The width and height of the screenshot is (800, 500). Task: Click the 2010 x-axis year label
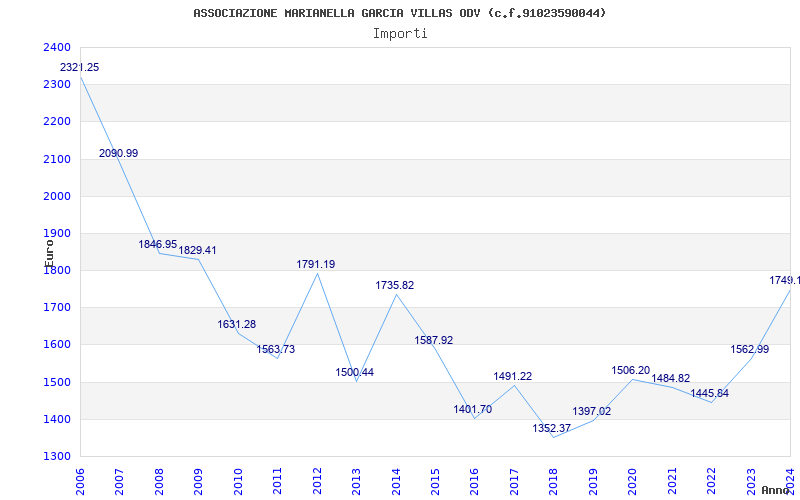[238, 481]
